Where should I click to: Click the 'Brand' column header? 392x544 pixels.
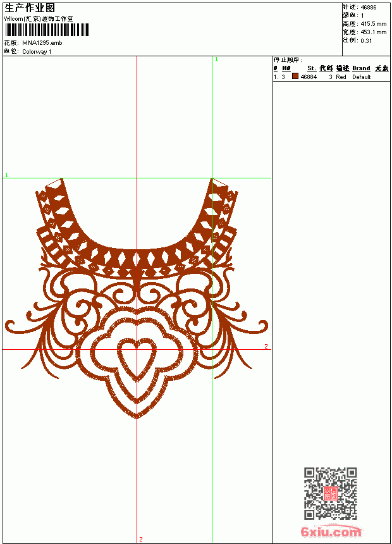[x=361, y=68]
